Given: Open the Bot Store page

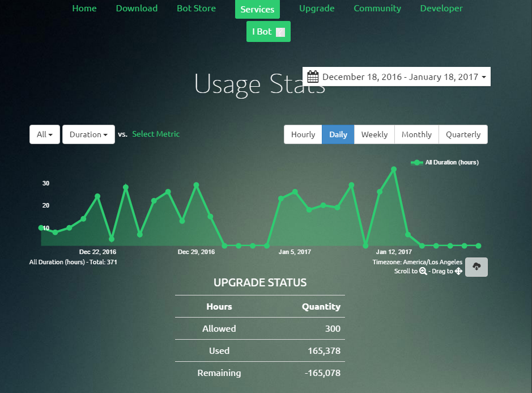Looking at the screenshot, I should click(x=196, y=8).
